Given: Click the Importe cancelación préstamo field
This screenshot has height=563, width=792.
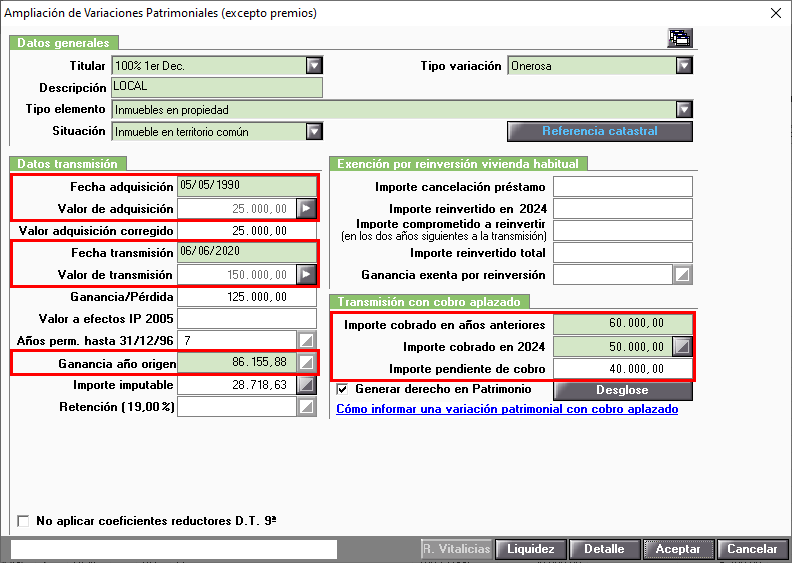Looking at the screenshot, I should pyautogui.click(x=623, y=186).
